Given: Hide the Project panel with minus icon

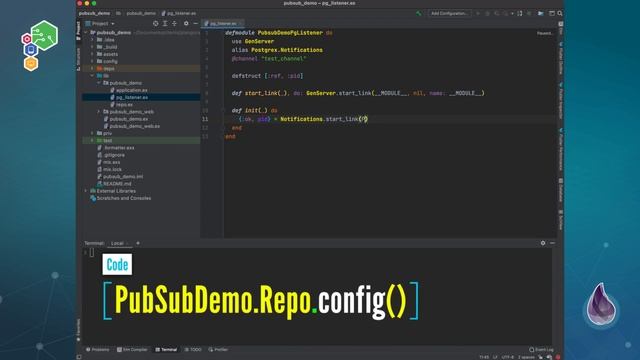Looking at the screenshot, I should tap(196, 24).
